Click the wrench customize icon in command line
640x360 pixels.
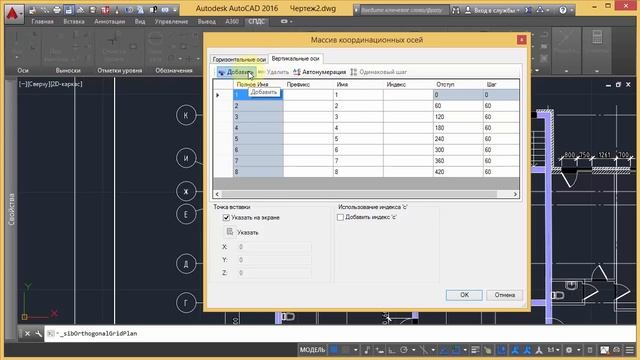pos(38,333)
